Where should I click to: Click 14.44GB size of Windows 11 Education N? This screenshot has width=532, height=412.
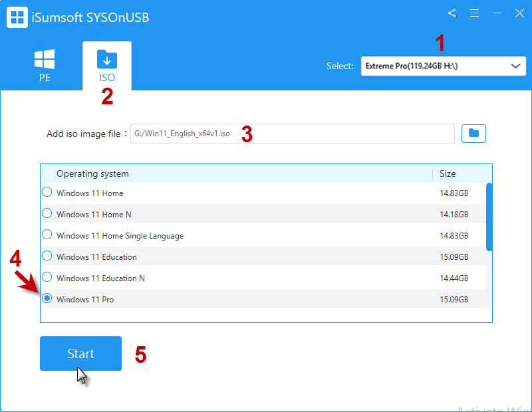click(454, 278)
